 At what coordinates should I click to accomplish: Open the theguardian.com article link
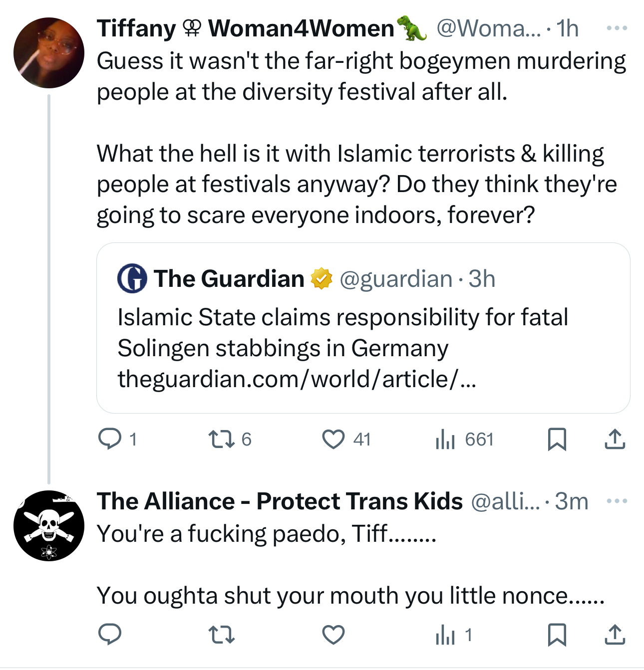click(297, 379)
